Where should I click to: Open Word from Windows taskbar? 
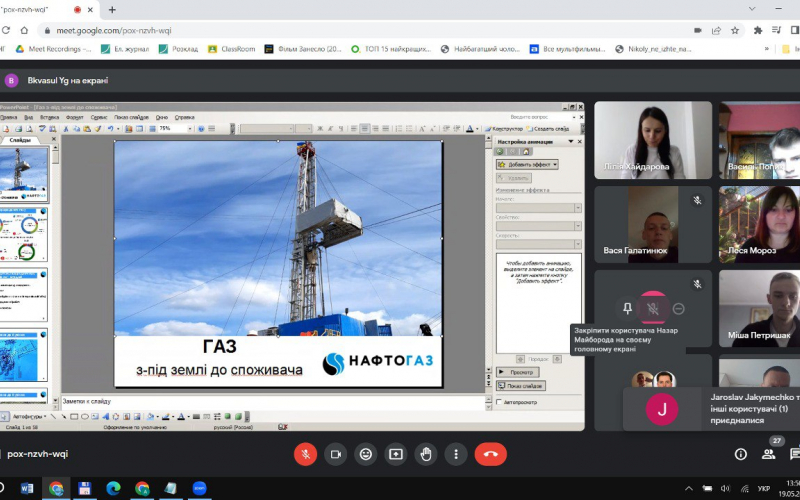click(27, 488)
